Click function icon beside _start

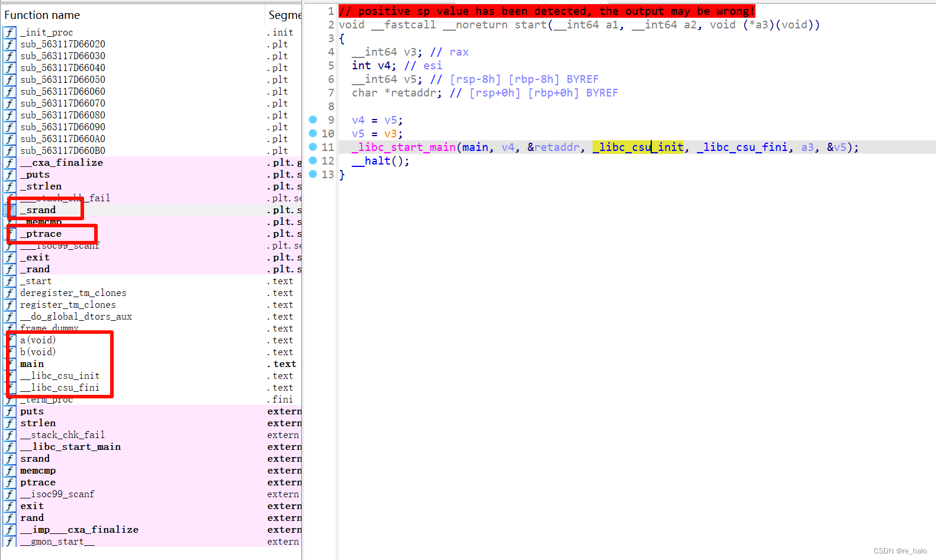[x=9, y=281]
